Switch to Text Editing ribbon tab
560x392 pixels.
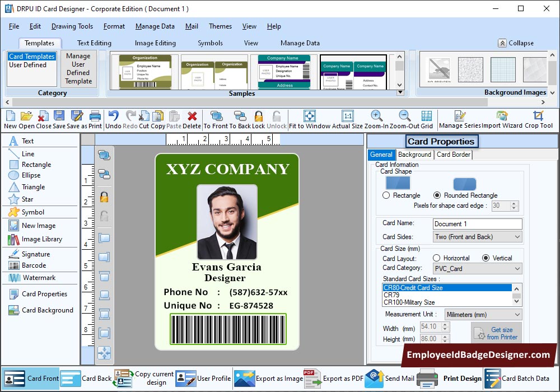(x=94, y=43)
